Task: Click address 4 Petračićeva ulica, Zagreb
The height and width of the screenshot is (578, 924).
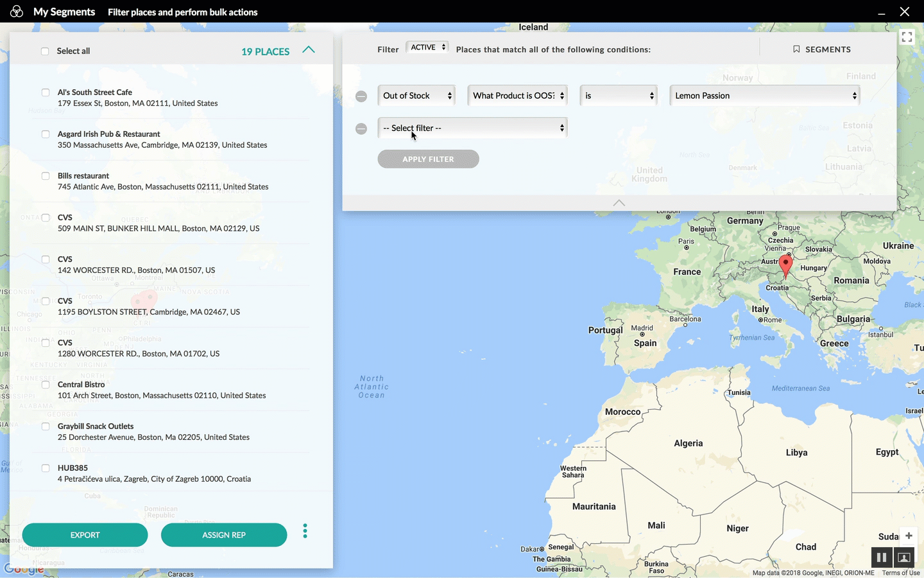Action: [154, 479]
